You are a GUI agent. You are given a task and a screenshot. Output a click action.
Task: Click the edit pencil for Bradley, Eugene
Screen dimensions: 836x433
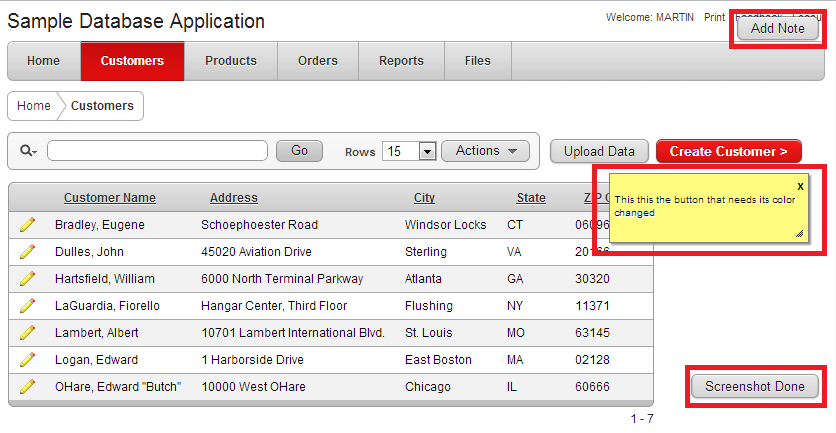tap(27, 225)
